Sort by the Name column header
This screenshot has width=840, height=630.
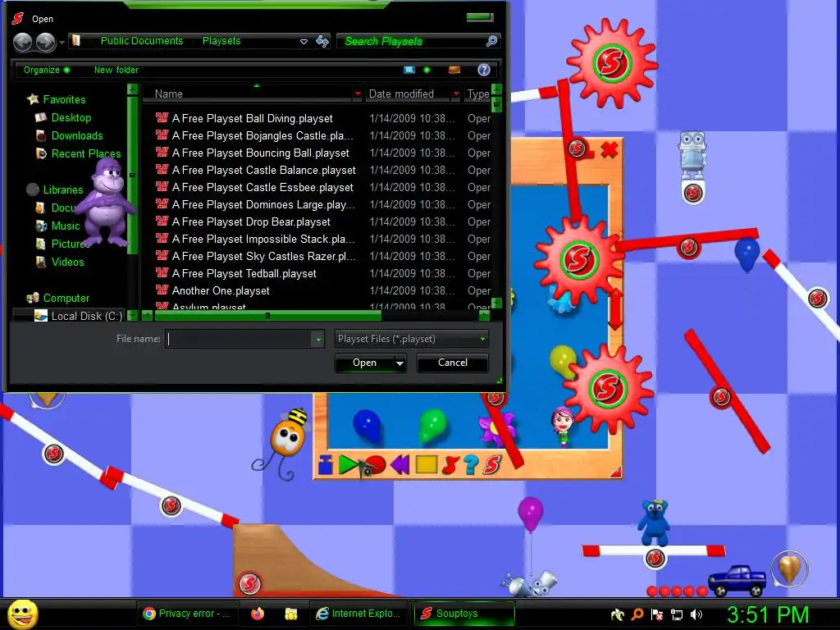click(x=246, y=94)
